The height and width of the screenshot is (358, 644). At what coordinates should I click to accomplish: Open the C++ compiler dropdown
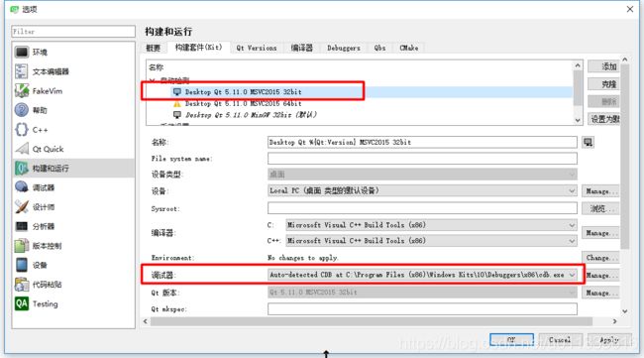(x=431, y=240)
